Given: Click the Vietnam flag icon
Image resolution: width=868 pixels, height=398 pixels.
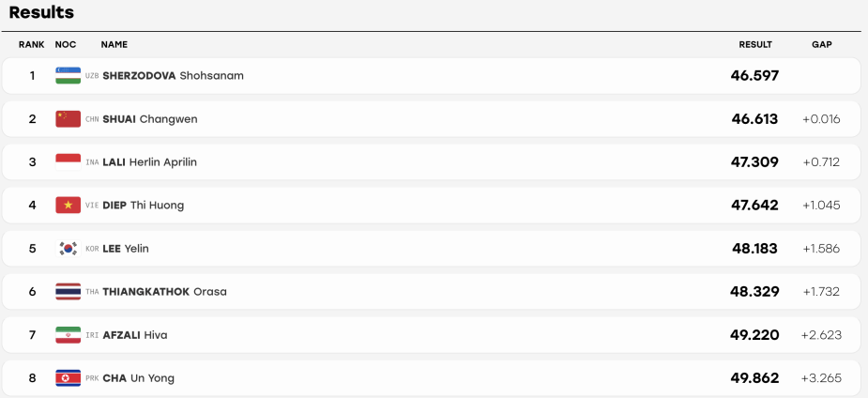Looking at the screenshot, I should click(x=69, y=206).
